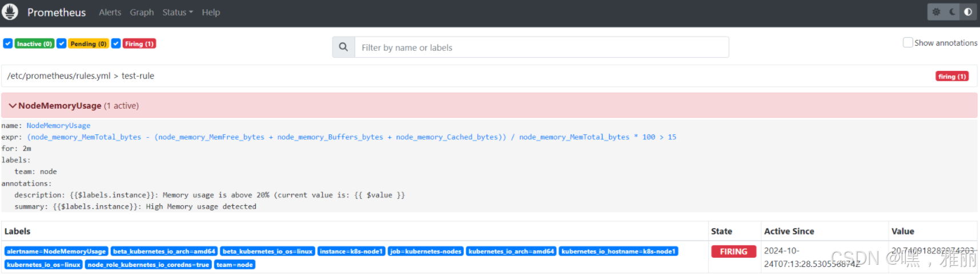Enable the Show annotations checkbox
980x275 pixels.
click(907, 42)
